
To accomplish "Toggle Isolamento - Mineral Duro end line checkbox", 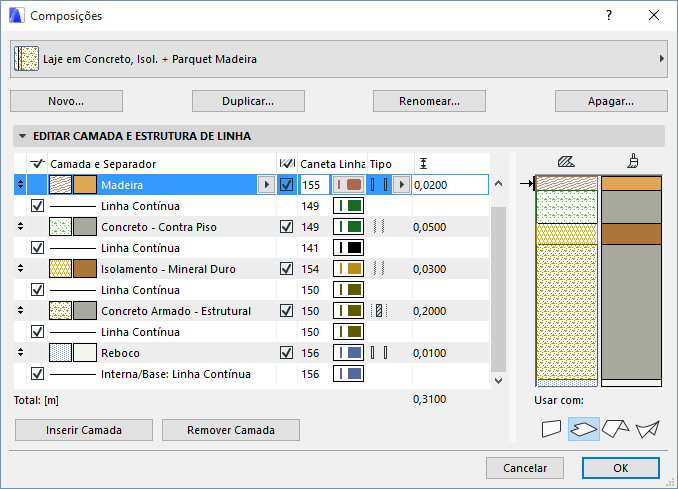I will point(286,268).
